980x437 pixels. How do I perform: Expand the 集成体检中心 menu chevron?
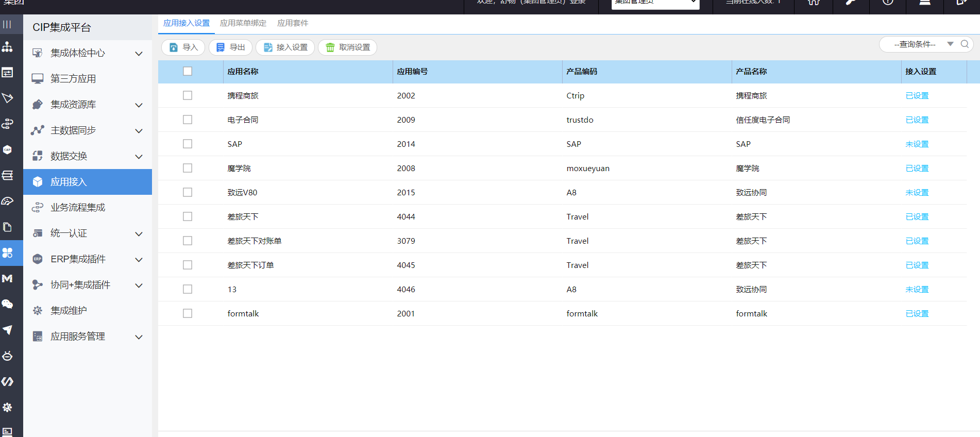[139, 54]
